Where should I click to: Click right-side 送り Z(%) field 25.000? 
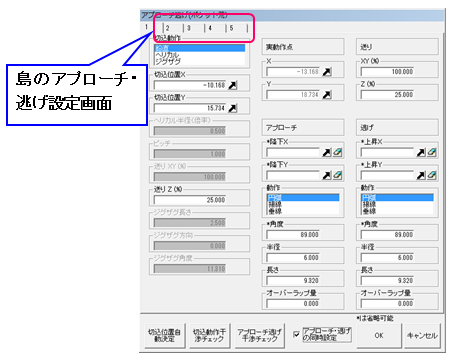coord(388,95)
